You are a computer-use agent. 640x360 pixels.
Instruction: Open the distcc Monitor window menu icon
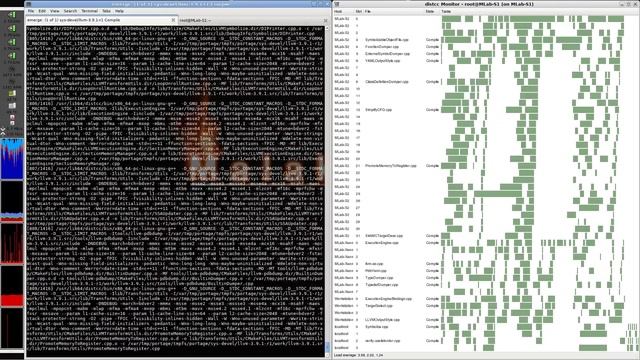(337, 4)
